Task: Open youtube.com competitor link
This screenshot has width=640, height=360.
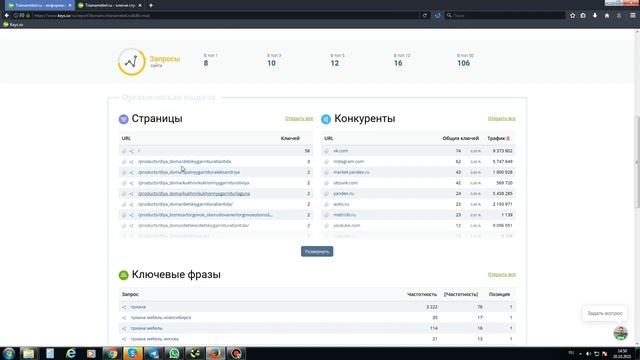Action: [x=347, y=225]
